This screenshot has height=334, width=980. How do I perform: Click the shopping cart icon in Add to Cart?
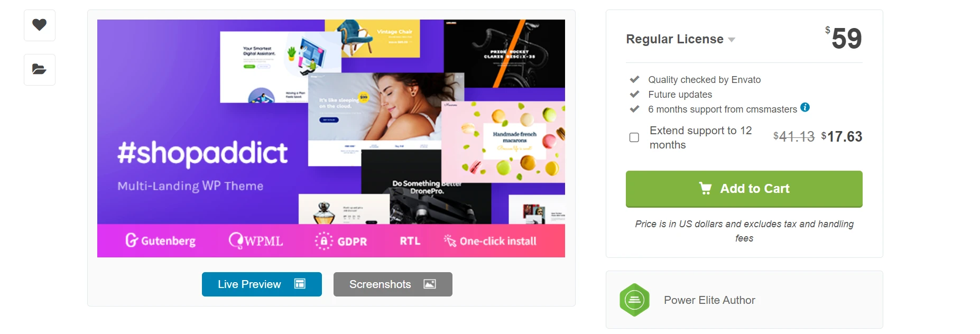pyautogui.click(x=705, y=188)
